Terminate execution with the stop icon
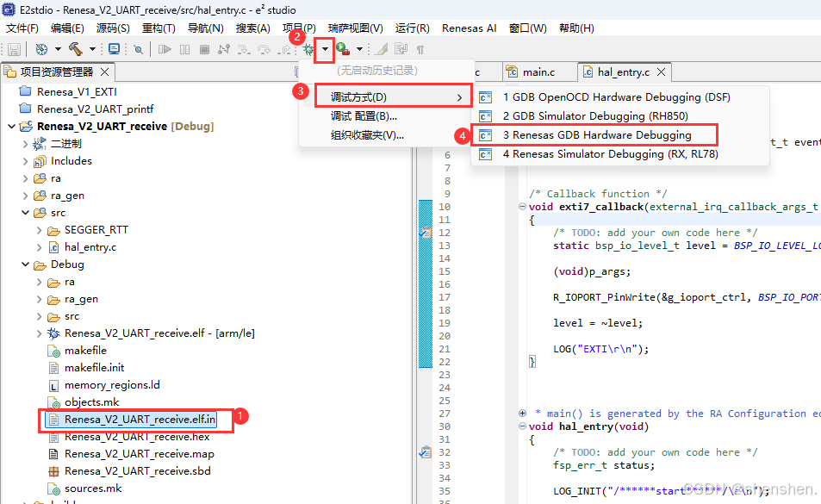Viewport: 821px width, 504px height. tap(205, 49)
